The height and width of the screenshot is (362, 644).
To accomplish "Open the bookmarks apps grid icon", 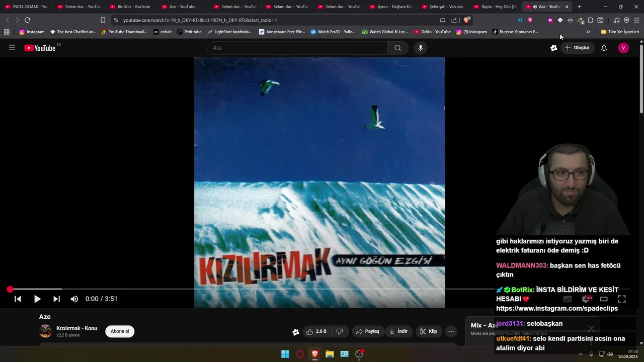I will click(x=7, y=32).
